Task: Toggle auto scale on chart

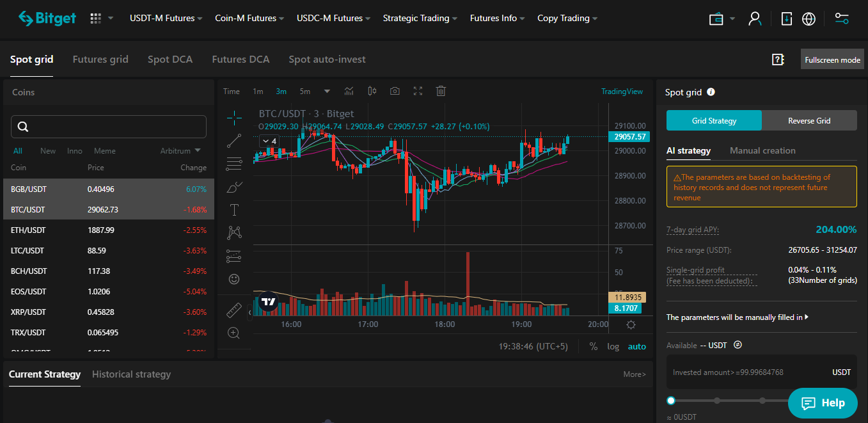Action: [x=637, y=346]
